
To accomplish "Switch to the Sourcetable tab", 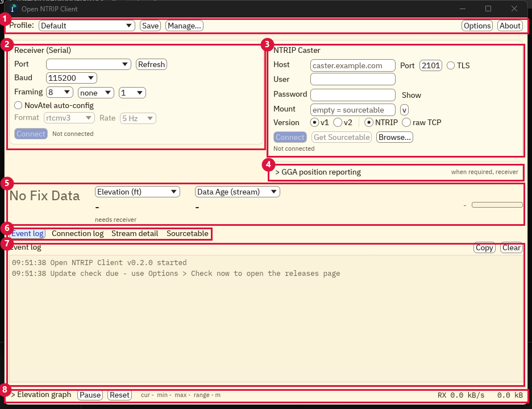I will [x=188, y=234].
